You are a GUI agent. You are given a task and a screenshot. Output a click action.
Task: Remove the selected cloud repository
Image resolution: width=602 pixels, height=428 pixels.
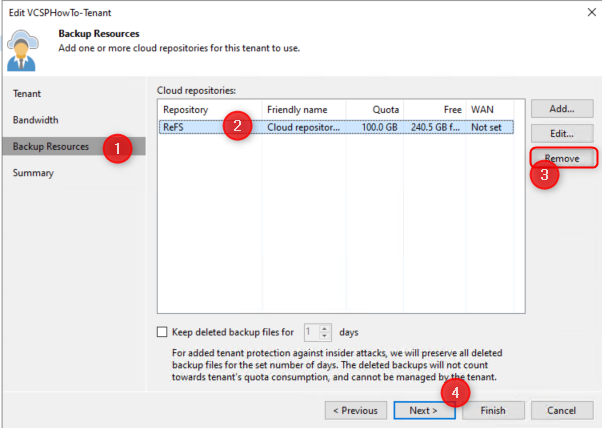click(562, 158)
